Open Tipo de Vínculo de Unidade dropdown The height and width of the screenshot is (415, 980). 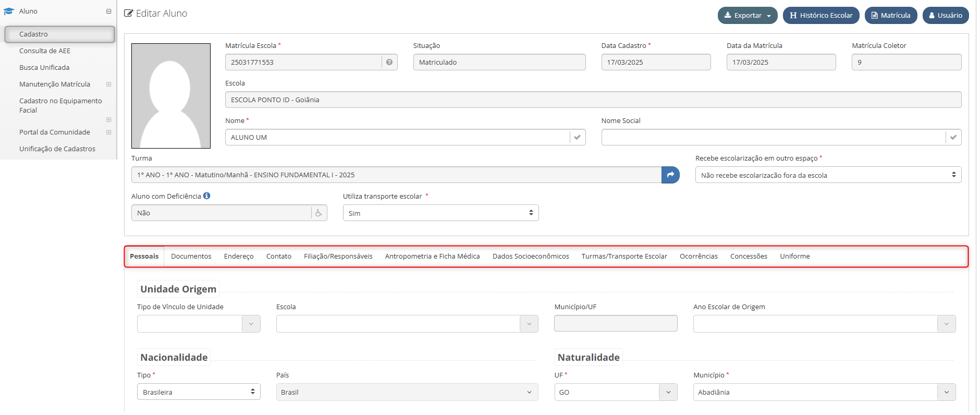tap(199, 324)
